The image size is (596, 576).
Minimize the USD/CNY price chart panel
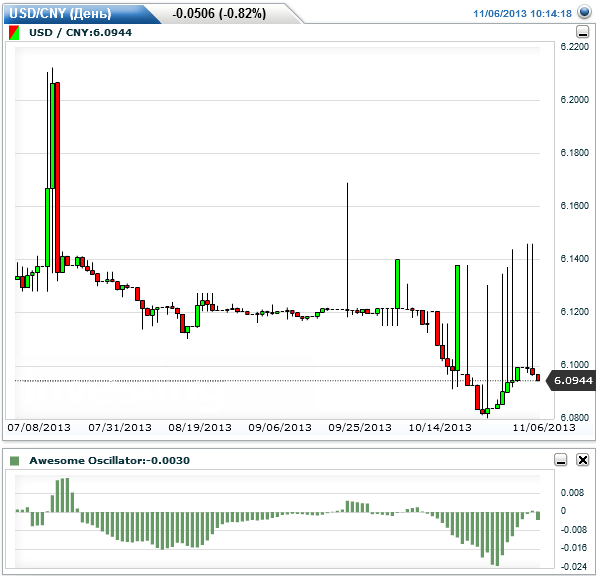[x=582, y=32]
